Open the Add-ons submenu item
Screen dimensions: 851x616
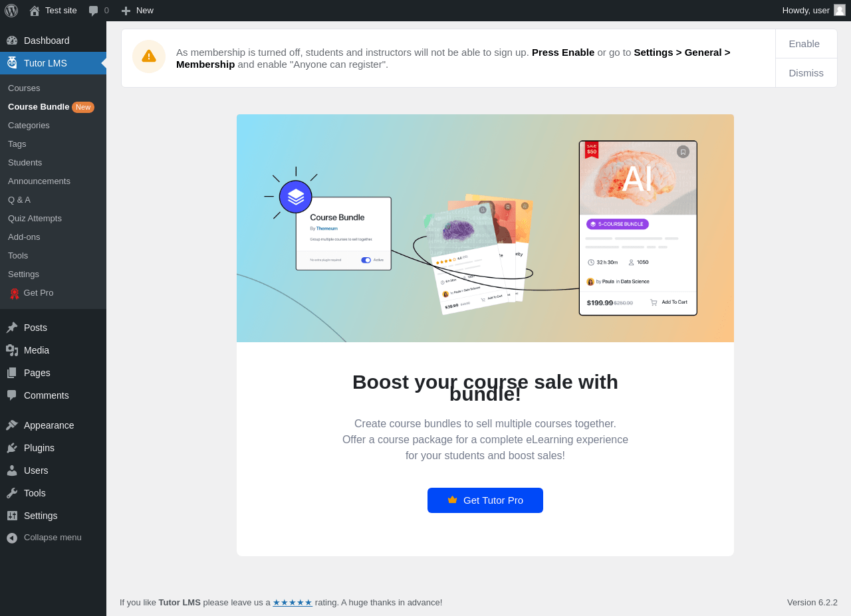pyautogui.click(x=24, y=237)
